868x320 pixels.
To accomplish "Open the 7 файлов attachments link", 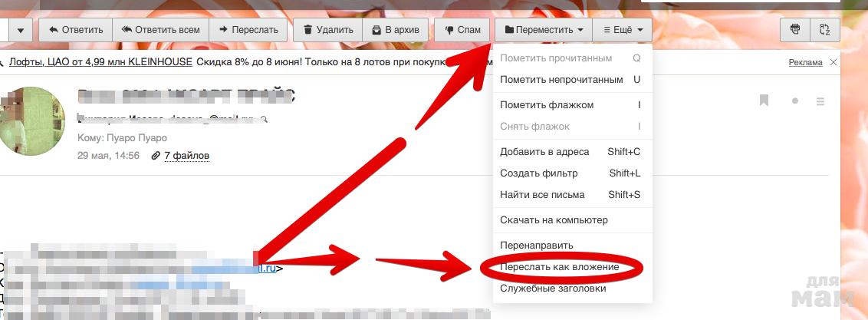I will pos(186,156).
